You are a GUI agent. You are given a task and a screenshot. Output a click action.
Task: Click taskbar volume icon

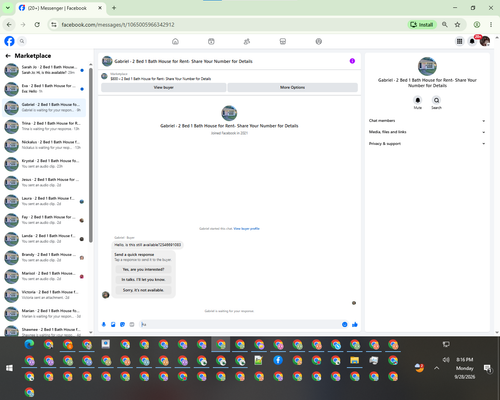(x=446, y=360)
